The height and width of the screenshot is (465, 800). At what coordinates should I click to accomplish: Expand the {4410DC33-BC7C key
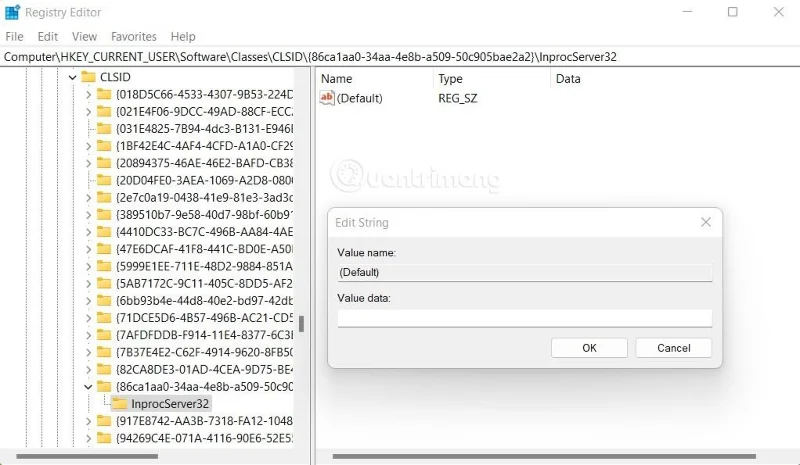[88, 232]
